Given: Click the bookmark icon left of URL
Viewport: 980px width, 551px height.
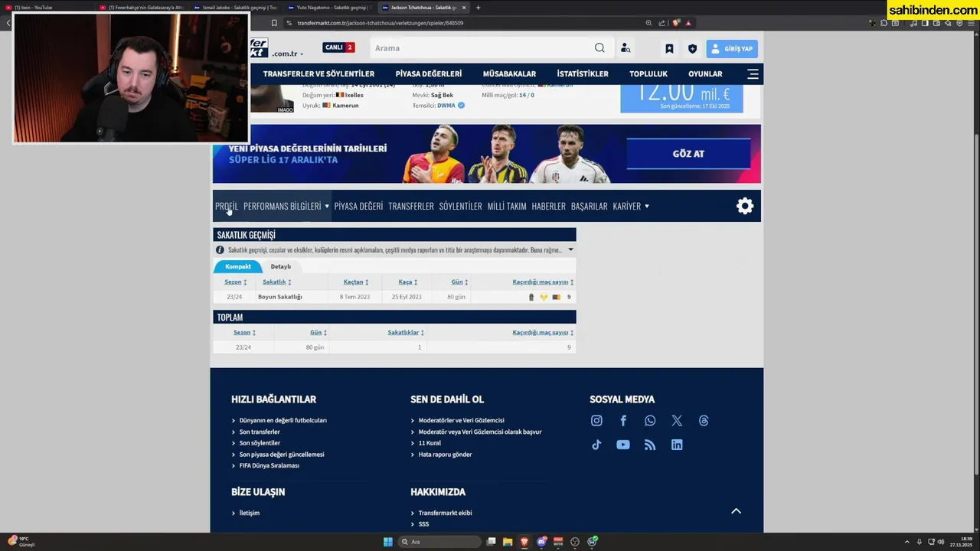Looking at the screenshot, I should tap(274, 23).
